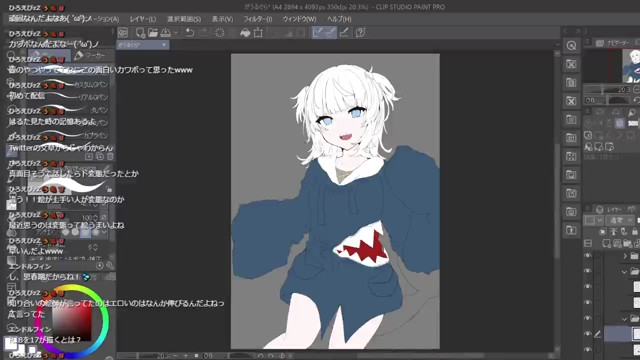The image size is (640, 360).
Task: Click the Undo arrow in the toolbar
Action: tap(189, 33)
